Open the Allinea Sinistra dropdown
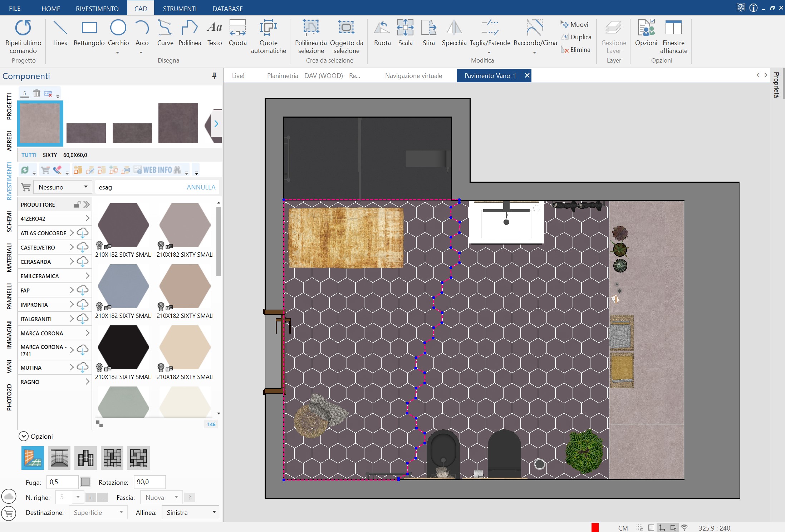Image resolution: width=785 pixels, height=532 pixels. coord(191,512)
